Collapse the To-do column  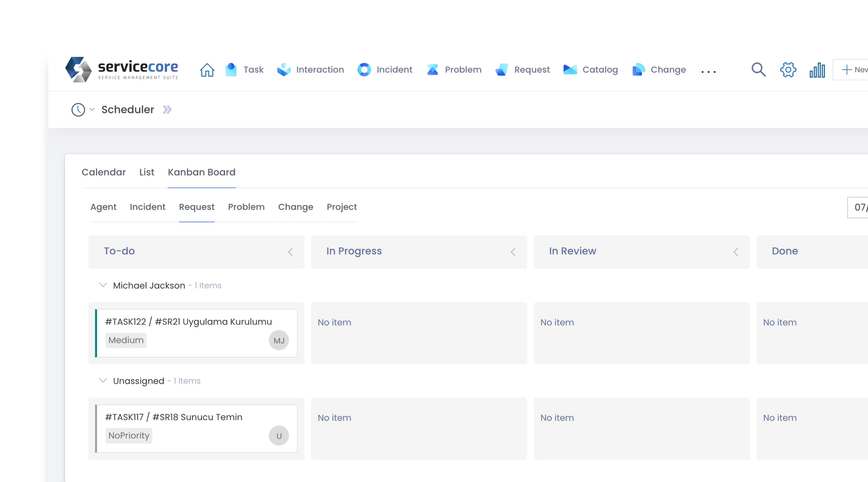[291, 252]
